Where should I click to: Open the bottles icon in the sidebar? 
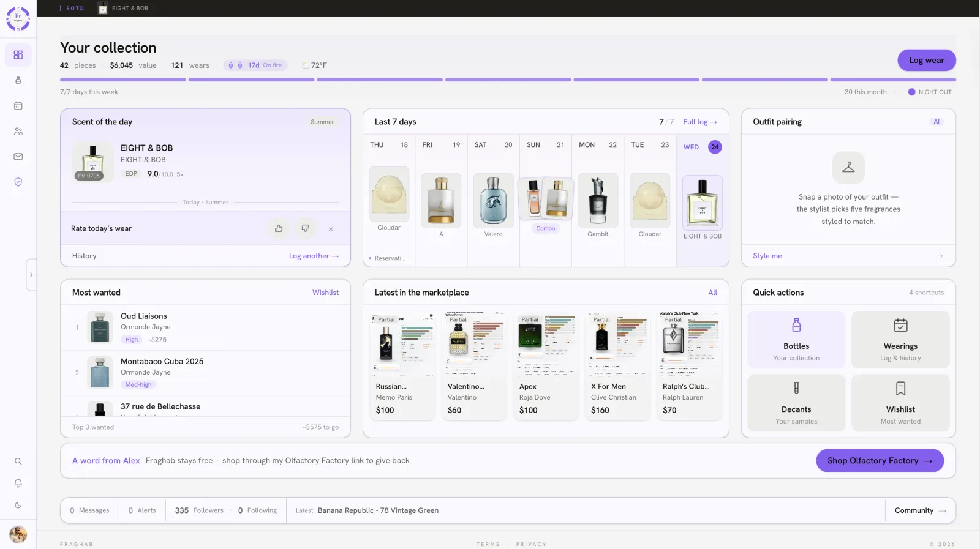point(18,80)
